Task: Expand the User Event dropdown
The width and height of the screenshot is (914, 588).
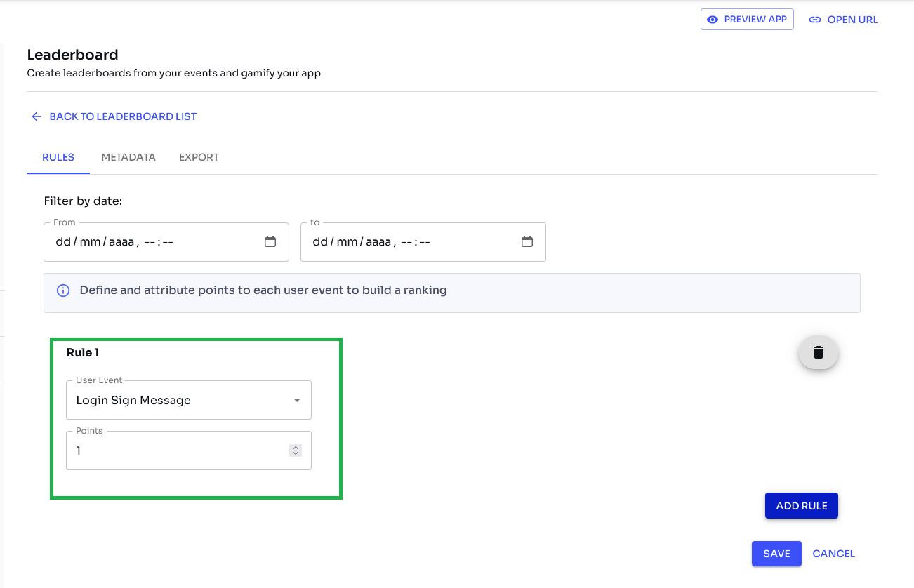Action: (x=297, y=400)
